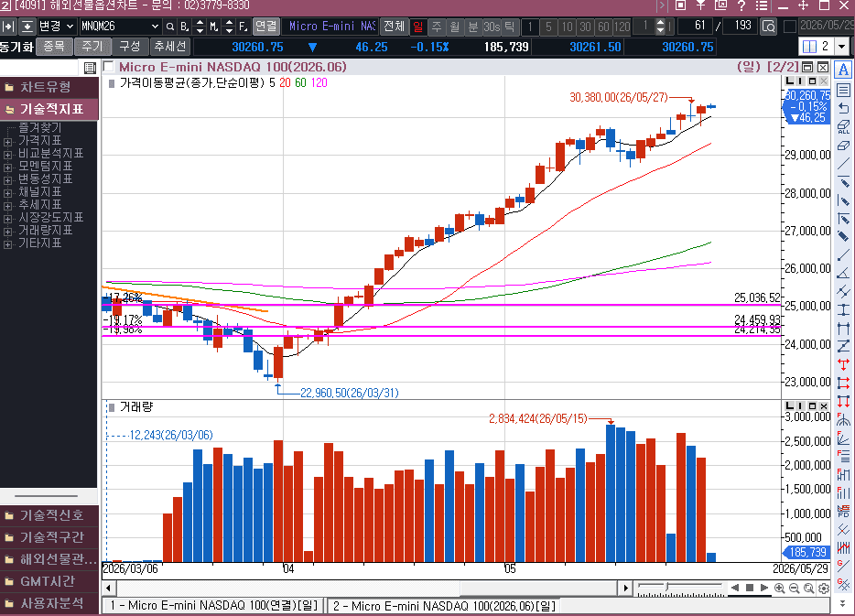The height and width of the screenshot is (616, 855).
Task: Expand the 변동성지표 tree node
Action: (7, 180)
